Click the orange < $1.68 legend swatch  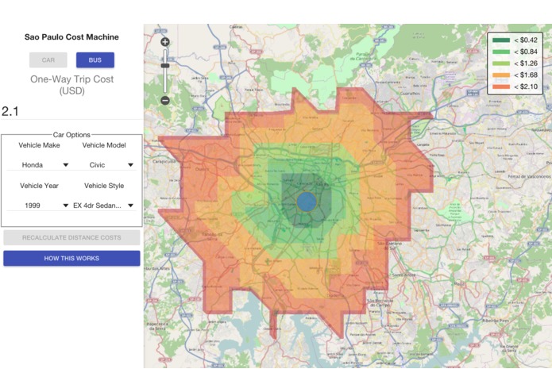(x=501, y=75)
